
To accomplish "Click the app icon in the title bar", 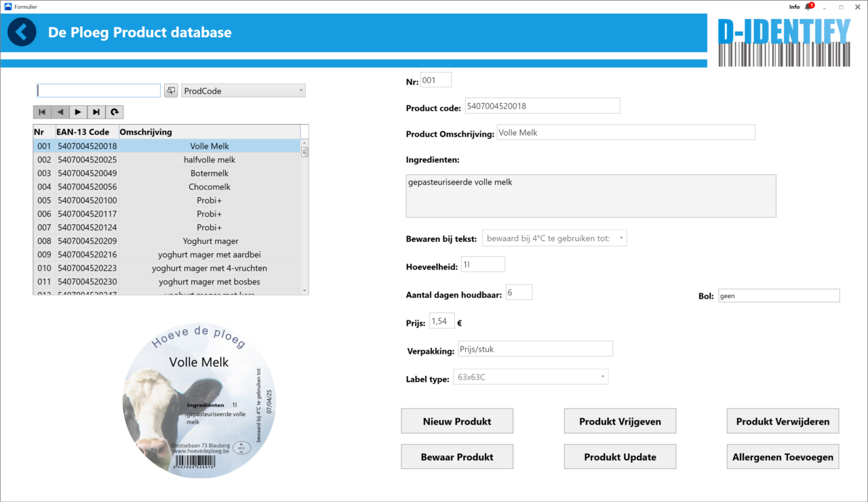I will click(x=8, y=6).
